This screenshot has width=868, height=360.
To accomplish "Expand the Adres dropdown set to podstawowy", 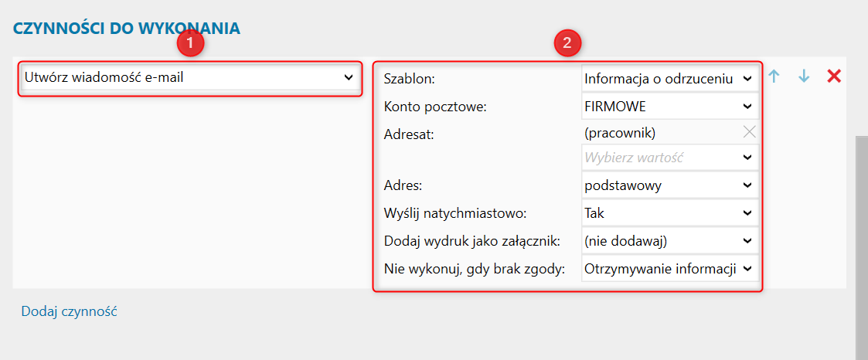I will pos(669,185).
